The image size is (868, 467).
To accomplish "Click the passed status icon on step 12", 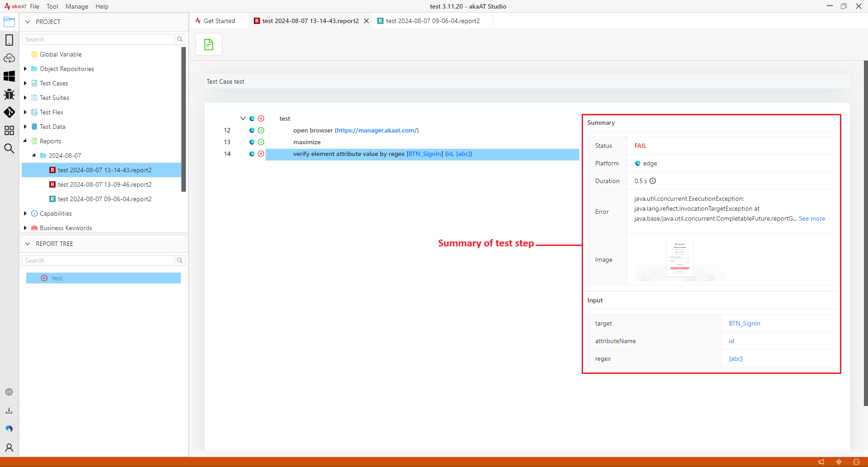I will pos(261,130).
